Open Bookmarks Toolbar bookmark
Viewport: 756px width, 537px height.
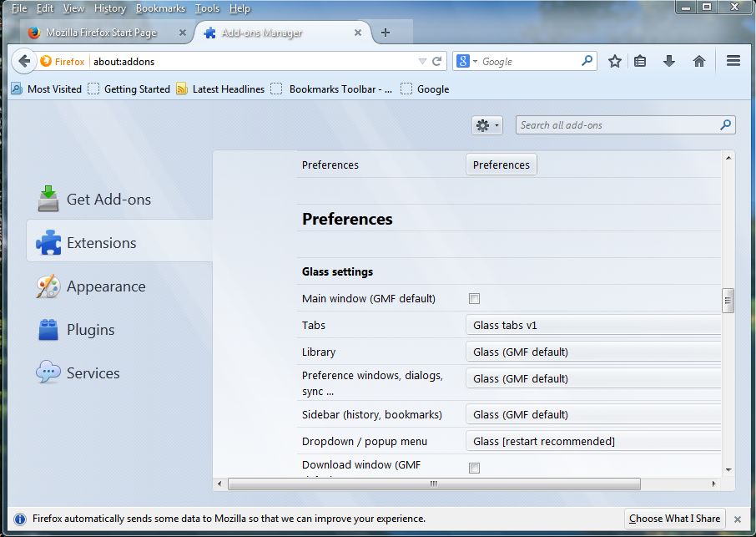[332, 89]
